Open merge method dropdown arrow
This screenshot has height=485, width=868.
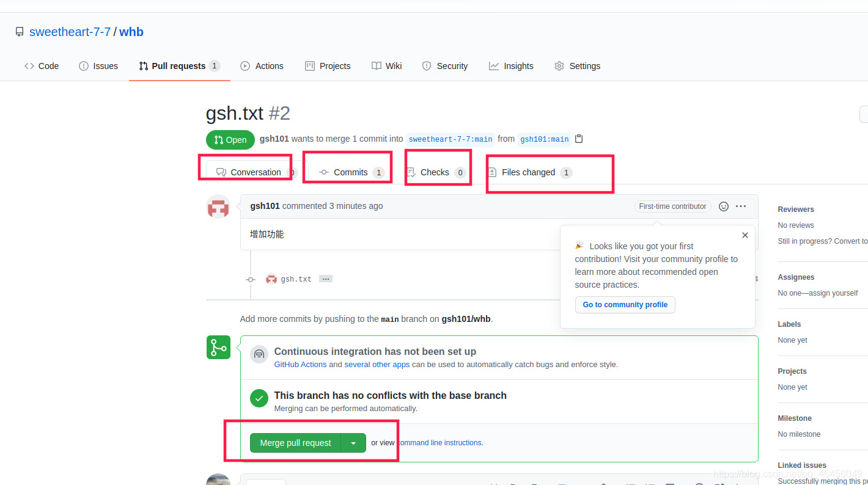click(x=353, y=443)
